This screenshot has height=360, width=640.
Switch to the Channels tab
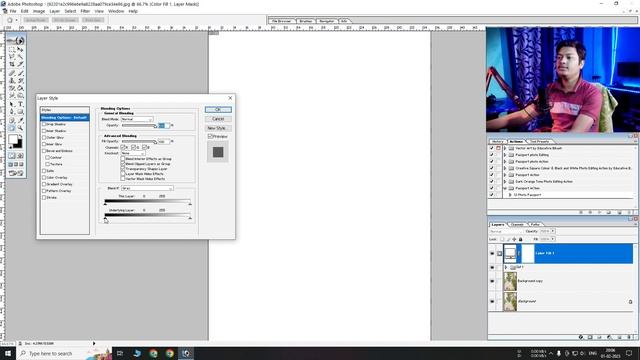point(517,224)
